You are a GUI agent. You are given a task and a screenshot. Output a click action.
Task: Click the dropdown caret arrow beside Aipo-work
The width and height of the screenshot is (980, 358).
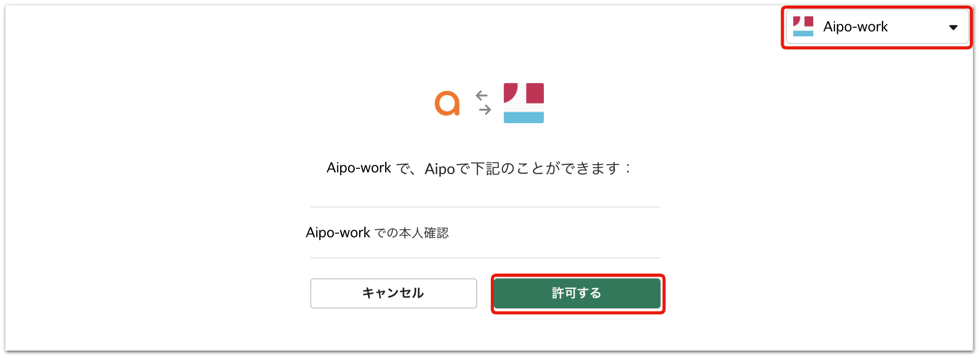pyautogui.click(x=953, y=27)
